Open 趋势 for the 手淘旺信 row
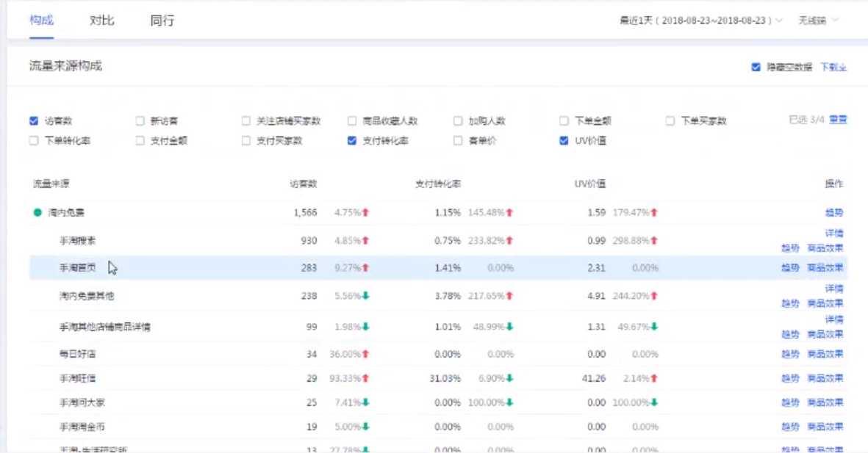868x453 pixels. point(791,378)
